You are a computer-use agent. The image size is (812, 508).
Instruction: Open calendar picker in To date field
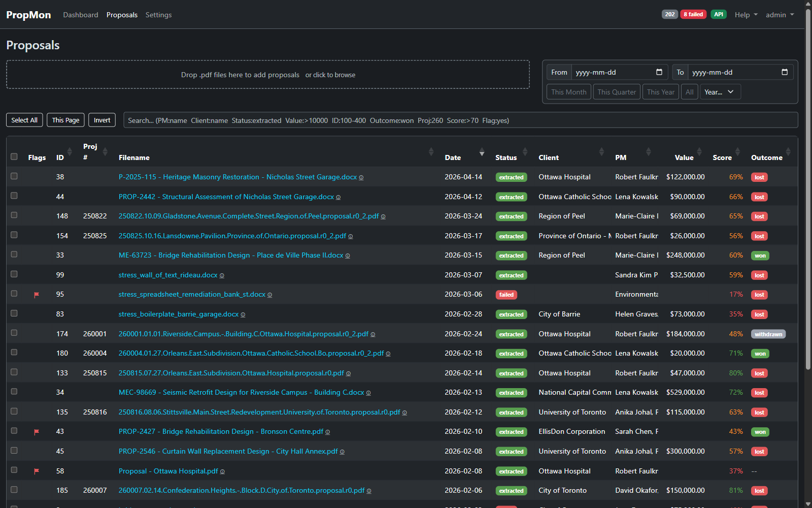pos(785,72)
